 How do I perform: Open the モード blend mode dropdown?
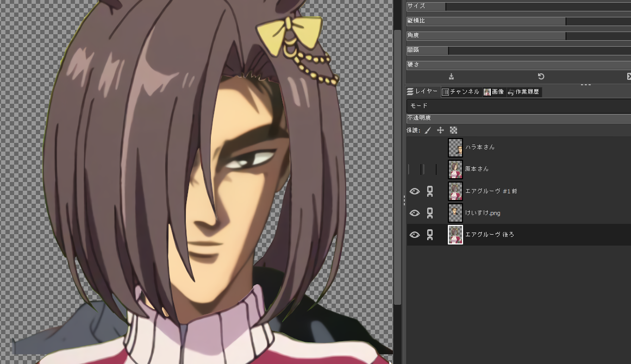(518, 106)
